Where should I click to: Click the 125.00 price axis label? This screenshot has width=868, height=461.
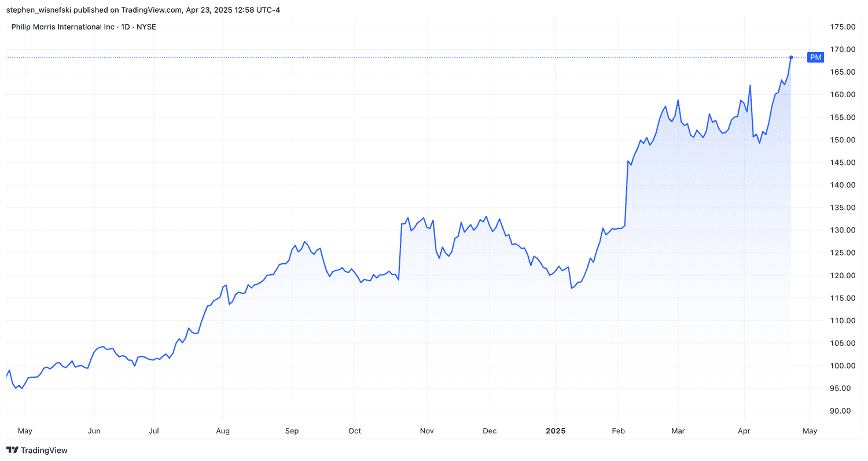click(x=841, y=253)
